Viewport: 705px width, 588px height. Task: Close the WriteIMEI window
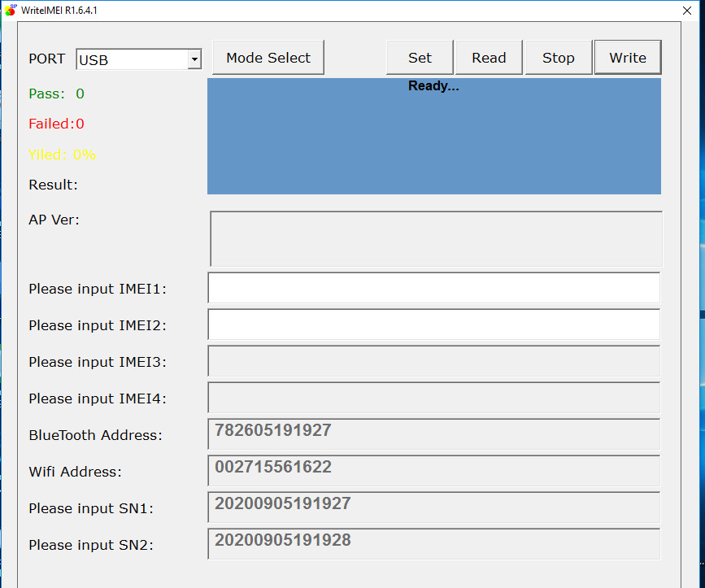[685, 11]
